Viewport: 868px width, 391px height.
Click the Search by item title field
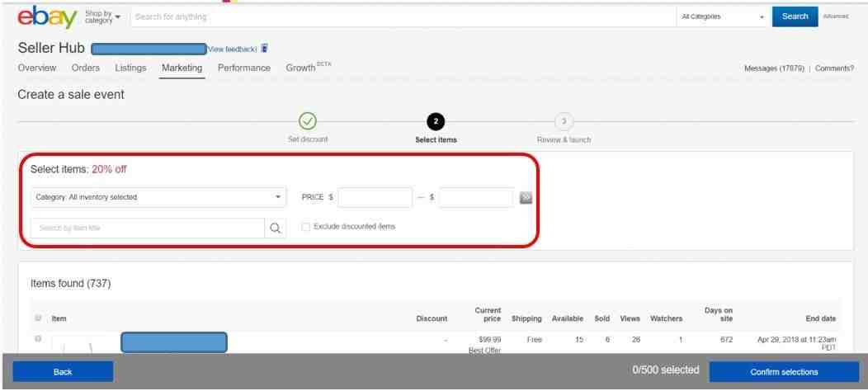point(148,228)
